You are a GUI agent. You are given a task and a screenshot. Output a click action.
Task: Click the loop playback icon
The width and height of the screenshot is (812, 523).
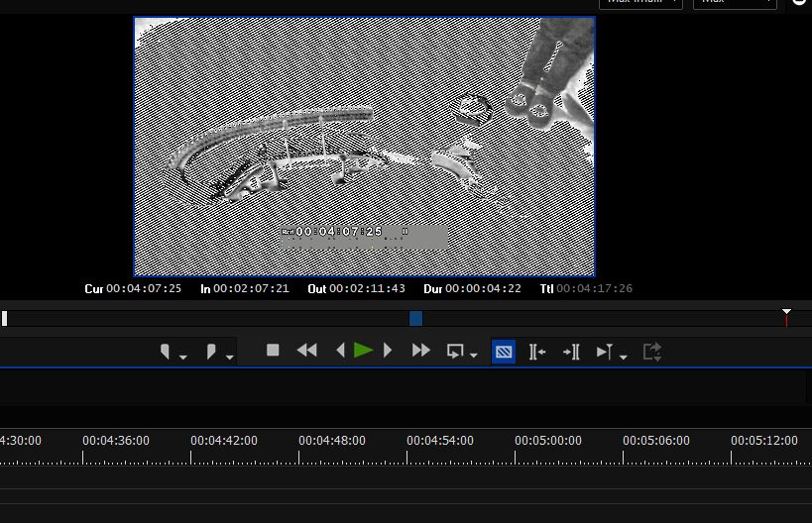pyautogui.click(x=456, y=351)
